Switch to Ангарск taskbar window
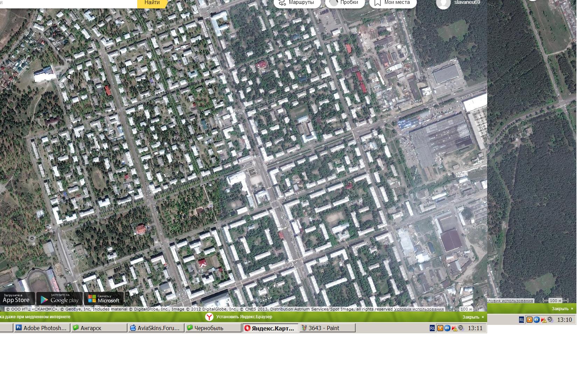The height and width of the screenshot is (368, 588). 99,328
